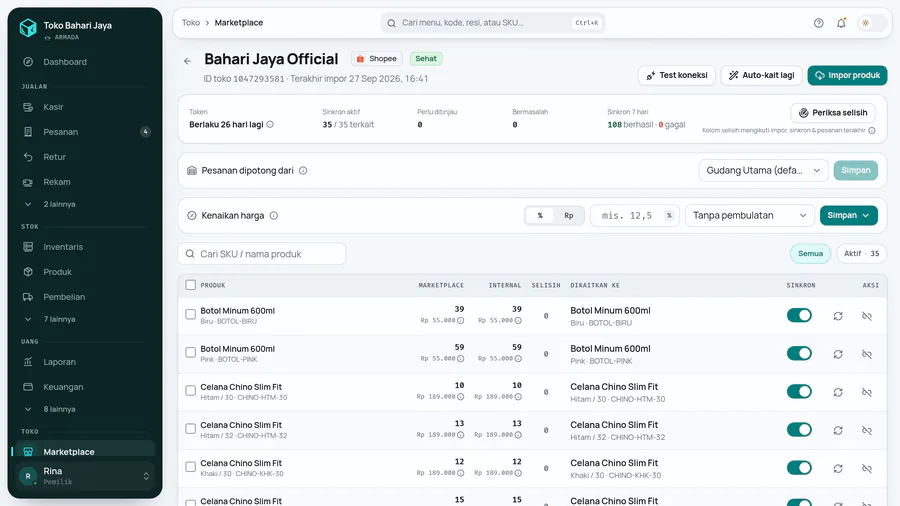Unlink the Celana Chino Hitam 30 row

pyautogui.click(x=867, y=392)
